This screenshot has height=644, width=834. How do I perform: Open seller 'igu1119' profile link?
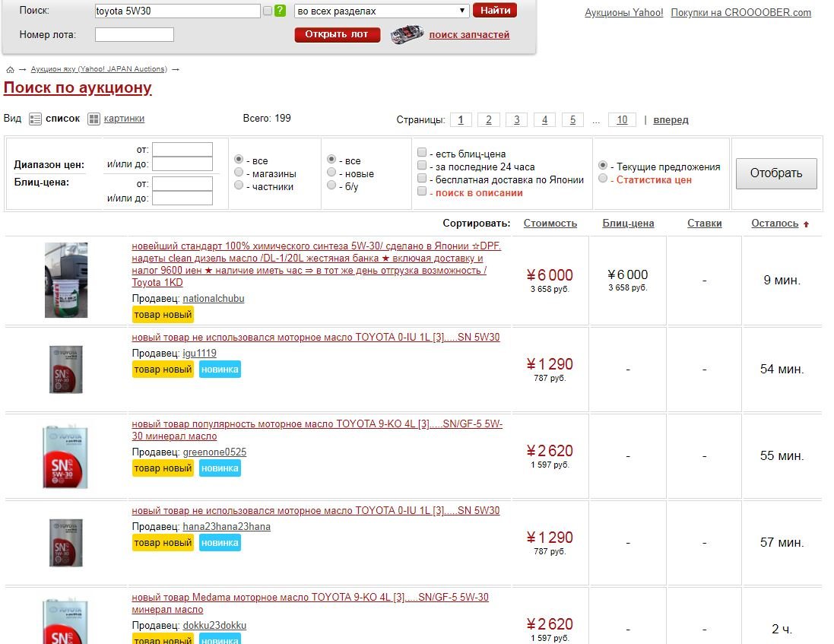(x=199, y=354)
